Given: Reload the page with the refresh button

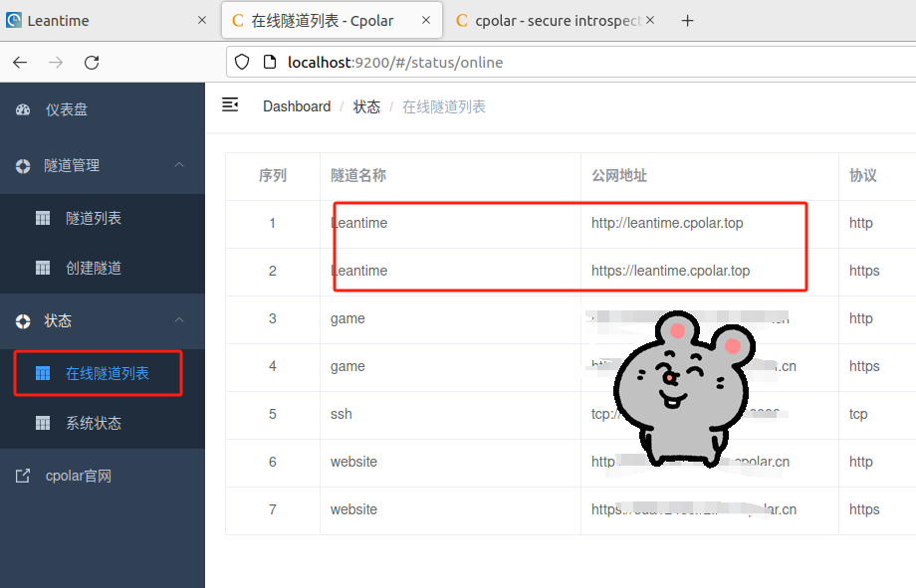Looking at the screenshot, I should tap(92, 62).
